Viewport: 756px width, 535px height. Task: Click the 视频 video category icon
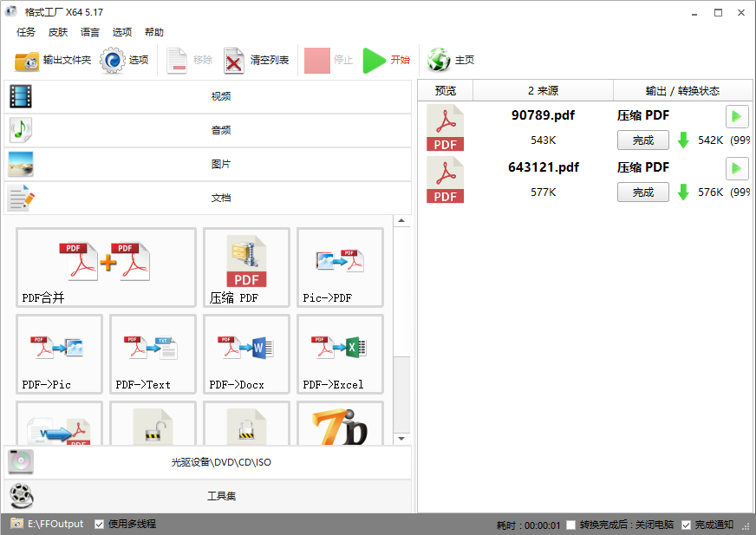pos(20,95)
